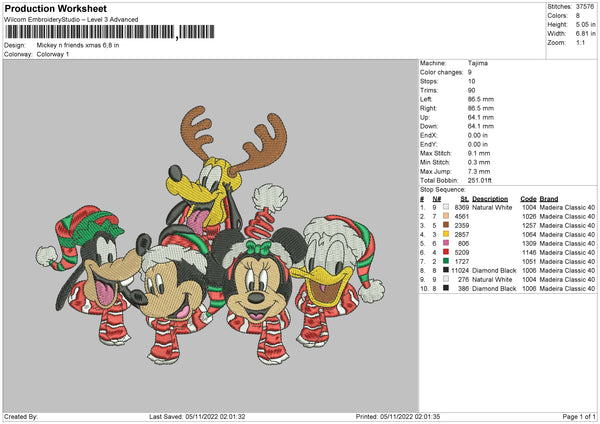Viewport: 600px width, 424px height.
Task: Select the stitch count 37576
Action: (585, 7)
